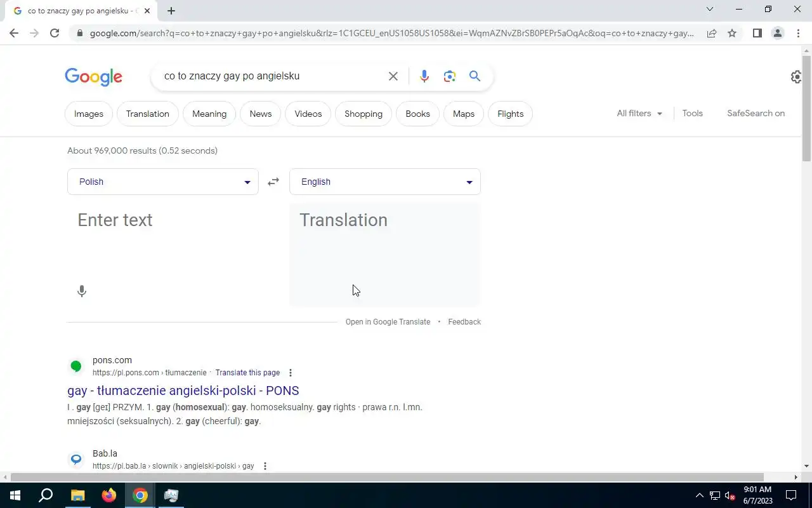Open a new browser tab
812x508 pixels.
click(x=171, y=11)
